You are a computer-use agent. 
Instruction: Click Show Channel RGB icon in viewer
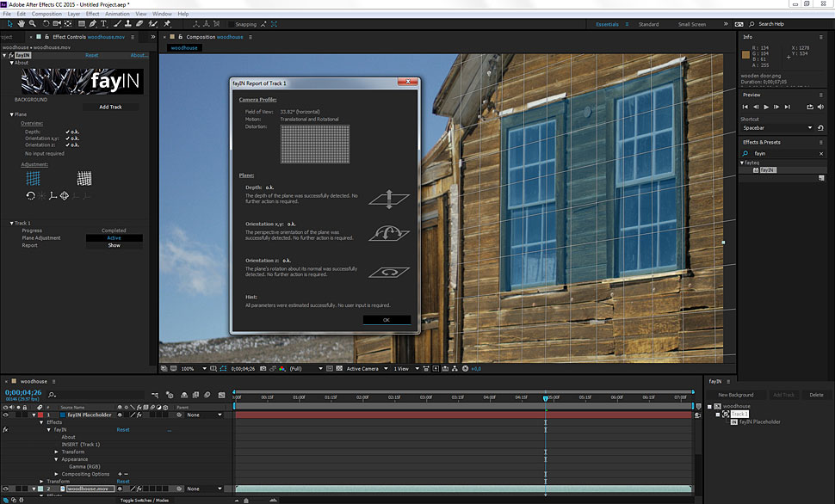click(281, 368)
